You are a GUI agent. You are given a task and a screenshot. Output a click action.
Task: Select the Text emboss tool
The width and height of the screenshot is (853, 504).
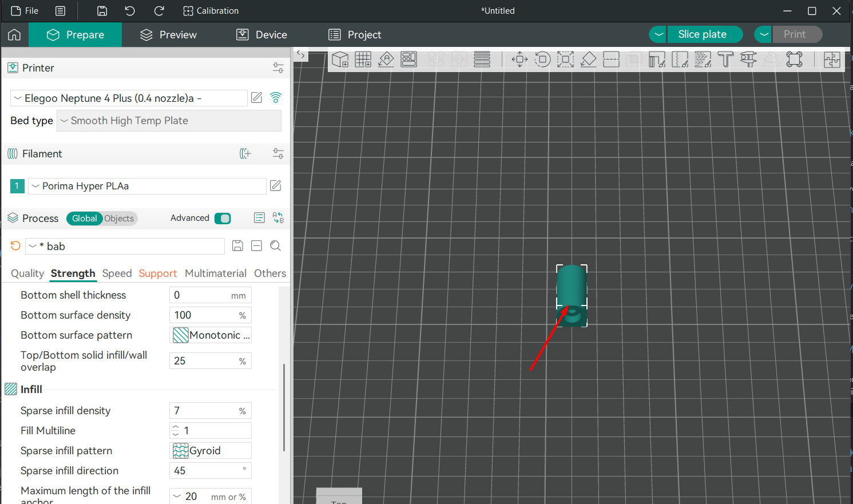coord(725,59)
